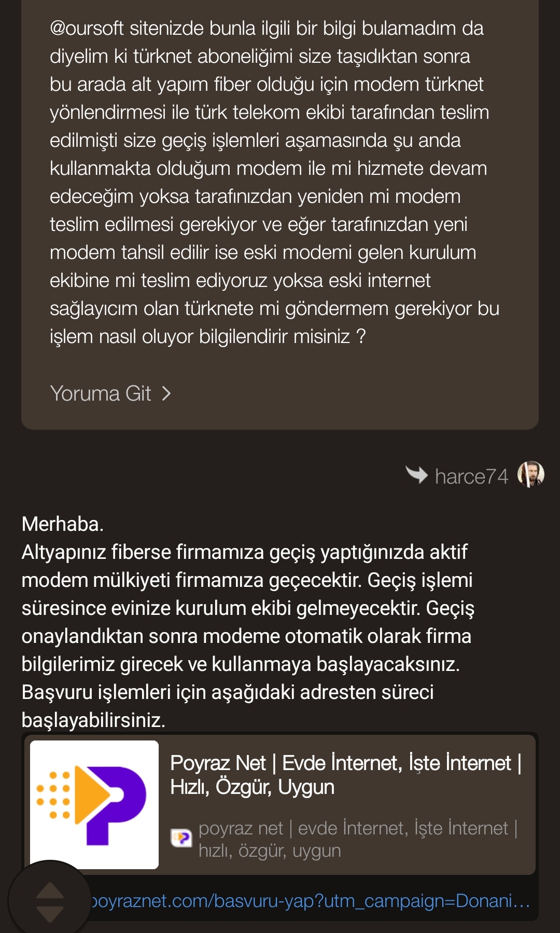Tap the line starting "Altyapınız fiberse firmamıza"
The width and height of the screenshot is (560, 933).
pos(244,552)
